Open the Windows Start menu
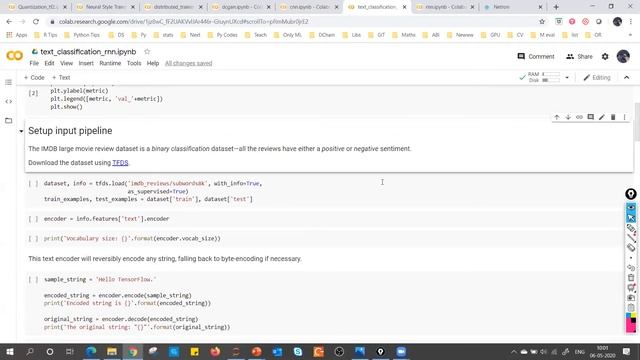 [9, 351]
